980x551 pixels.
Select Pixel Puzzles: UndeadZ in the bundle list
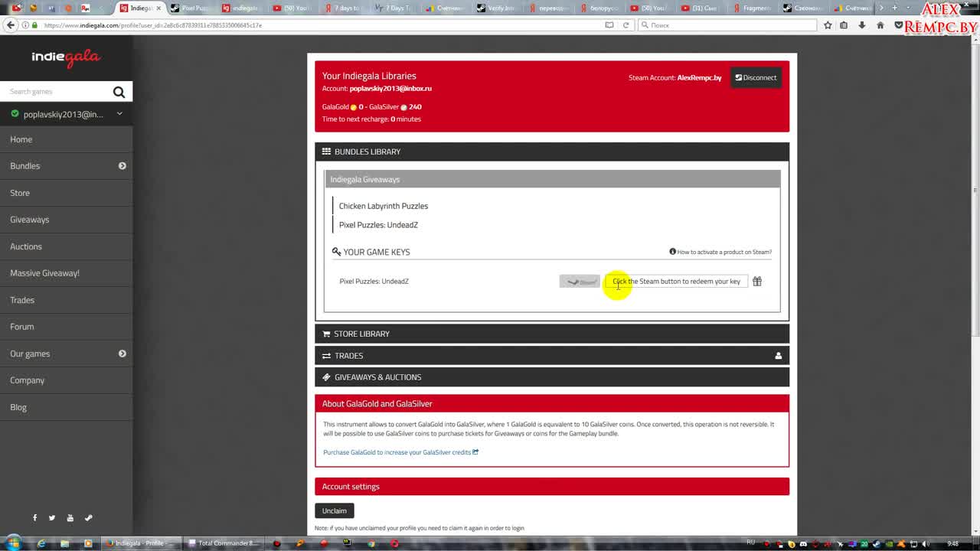(x=378, y=225)
